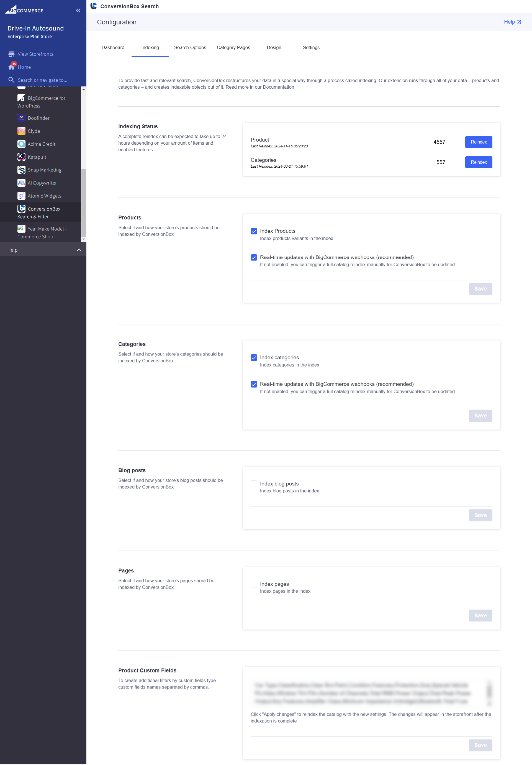Open the Atomic Widgets icon
This screenshot has height=765, width=532.
[x=21, y=196]
